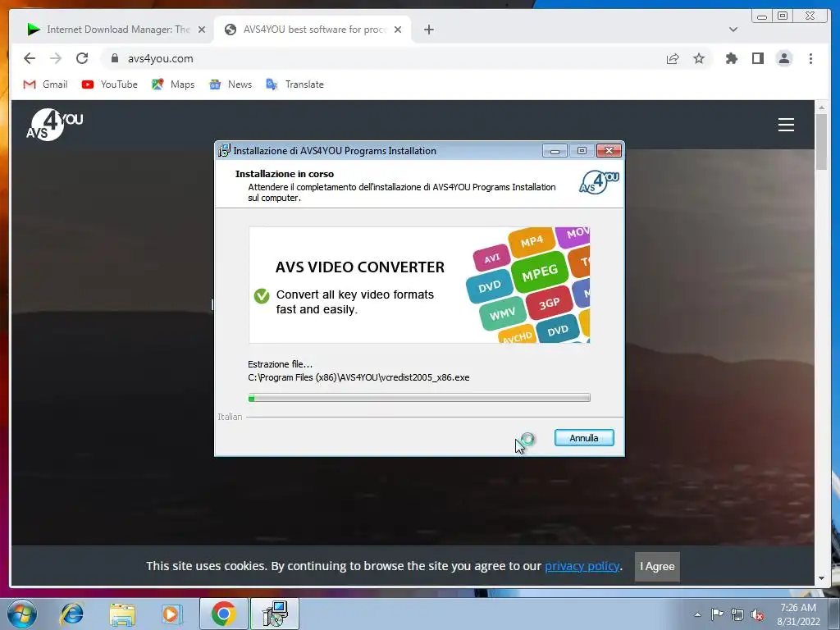Open Windows Explorer folder from taskbar
The image size is (840, 630).
[122, 614]
